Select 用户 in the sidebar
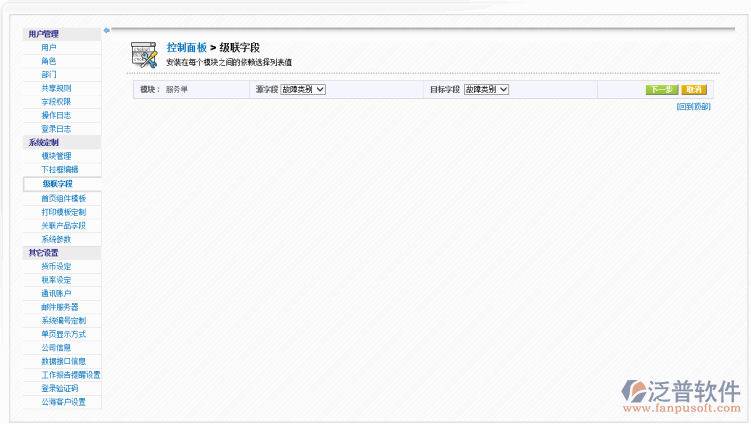 tap(49, 47)
